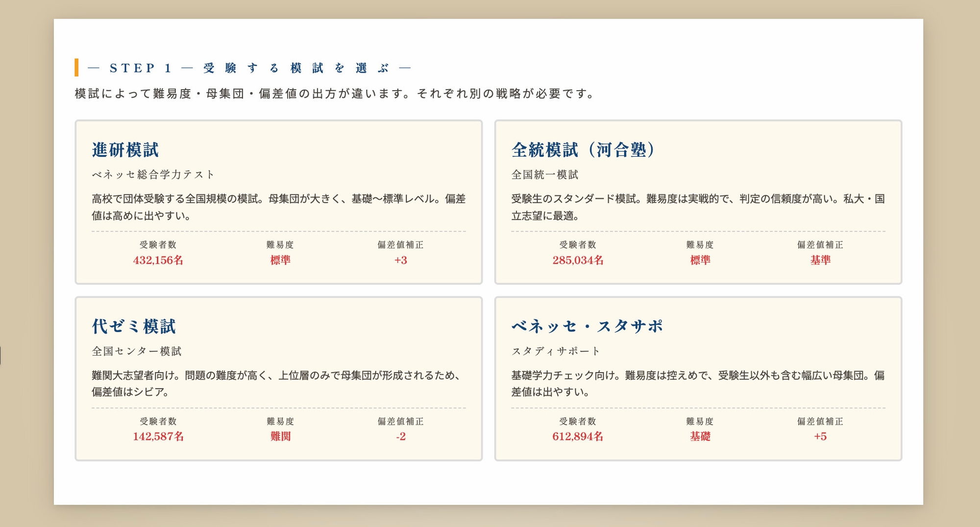
Task: Click the 偏差値補正 value +5
Action: (x=822, y=436)
